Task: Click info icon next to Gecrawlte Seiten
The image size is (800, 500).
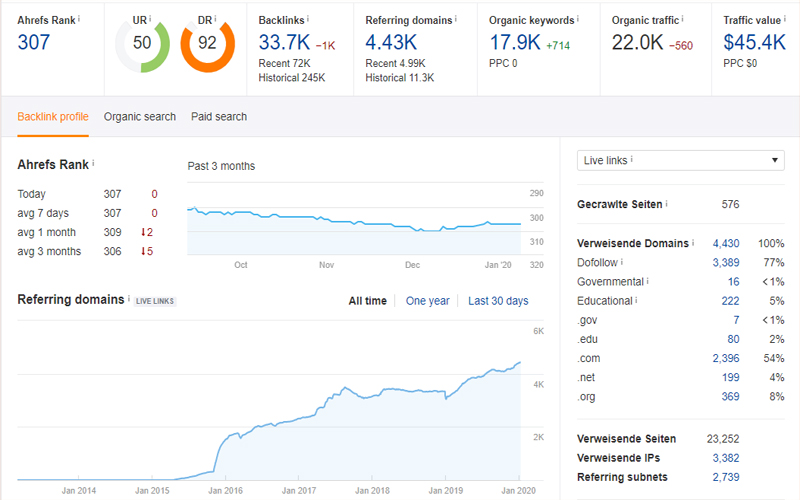Action: point(666,203)
